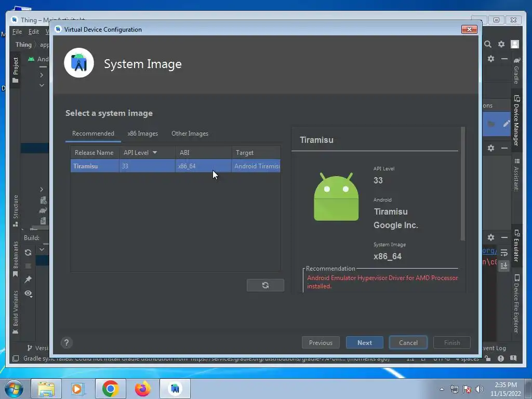Click the ABI column header
532x399 pixels.
[x=204, y=153]
